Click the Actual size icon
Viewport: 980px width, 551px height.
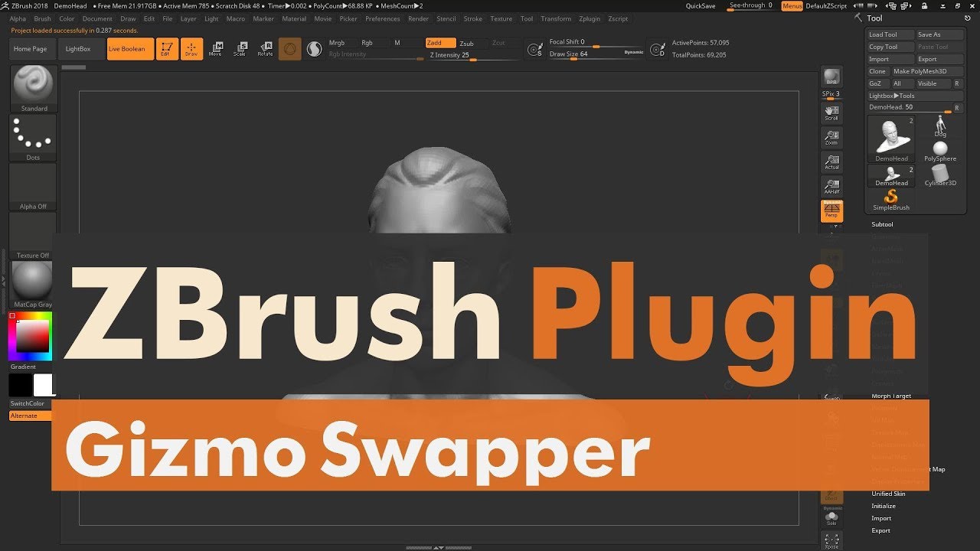831,162
